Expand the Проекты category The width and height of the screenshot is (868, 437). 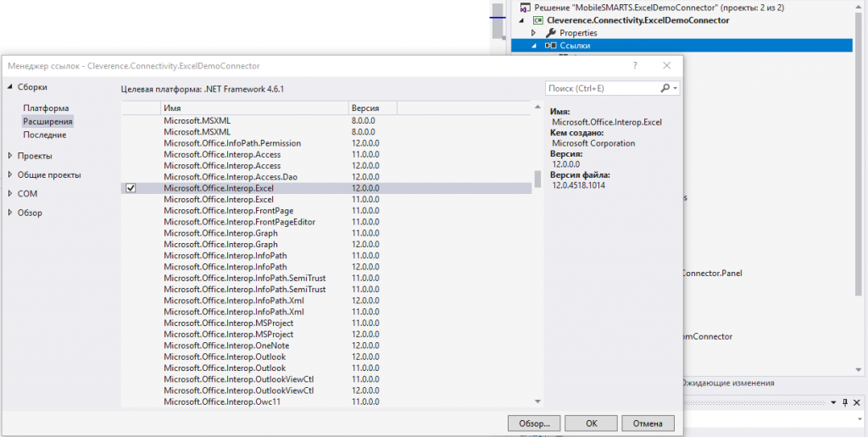[10, 156]
